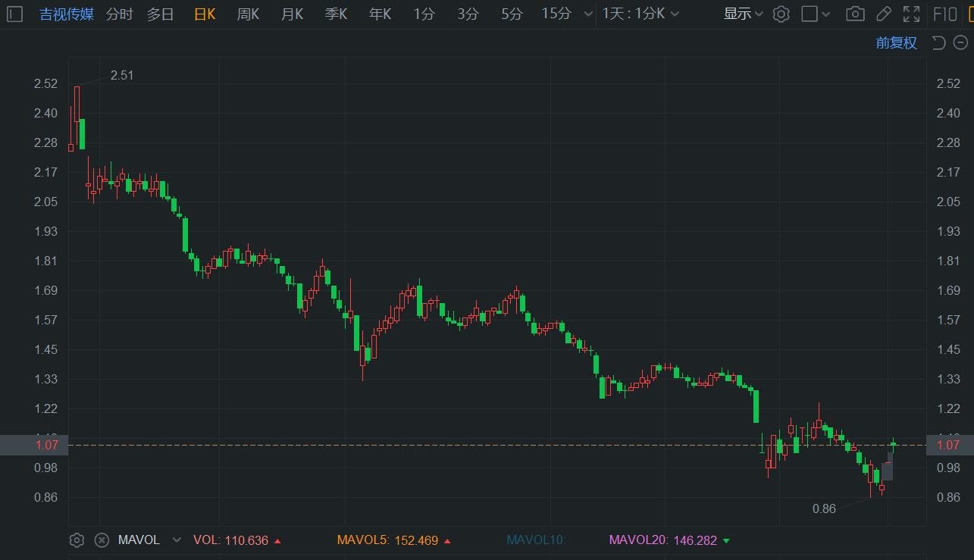Image resolution: width=974 pixels, height=560 pixels.
Task: Open indicator settings gear near MAVOL
Action: click(x=77, y=540)
